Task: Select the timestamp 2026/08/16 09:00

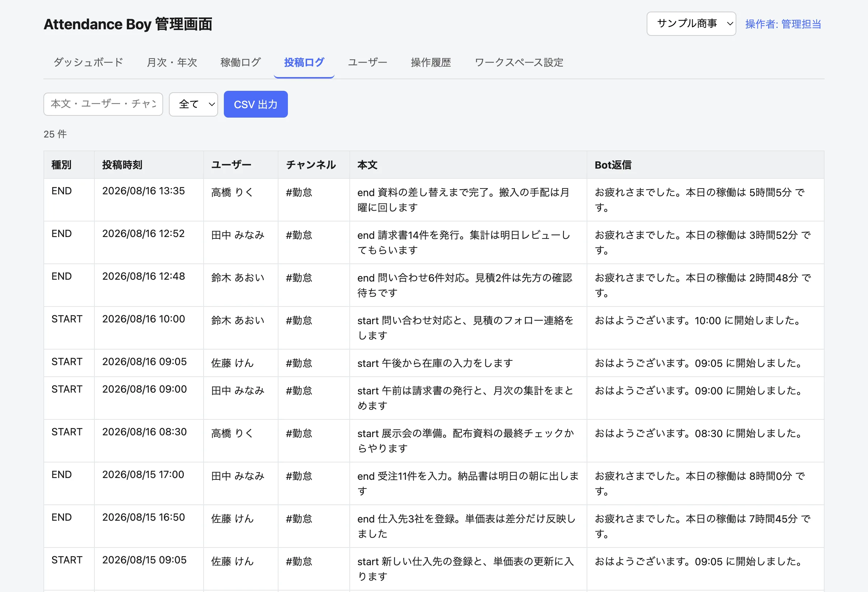Action: pyautogui.click(x=145, y=389)
